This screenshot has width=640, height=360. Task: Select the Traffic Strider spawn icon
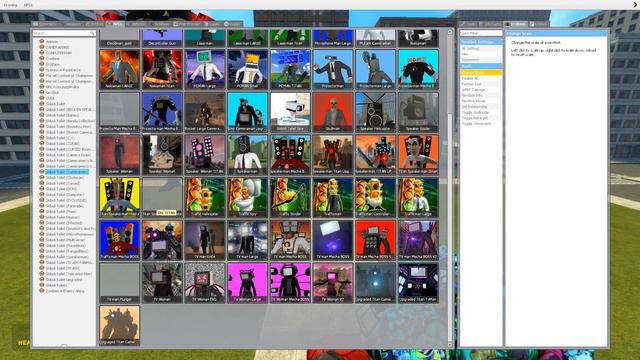pyautogui.click(x=290, y=197)
